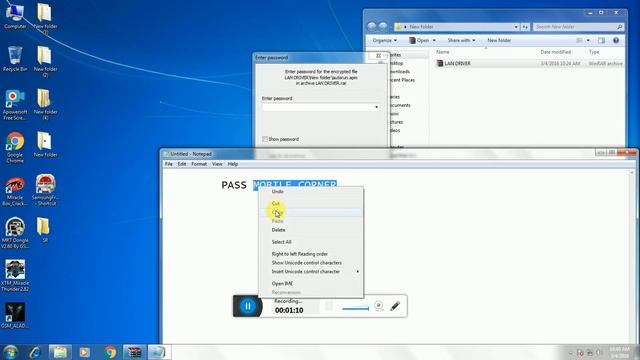Image resolution: width=640 pixels, height=360 pixels.
Task: Switch to Notepad taskbar button
Action: click(x=158, y=352)
